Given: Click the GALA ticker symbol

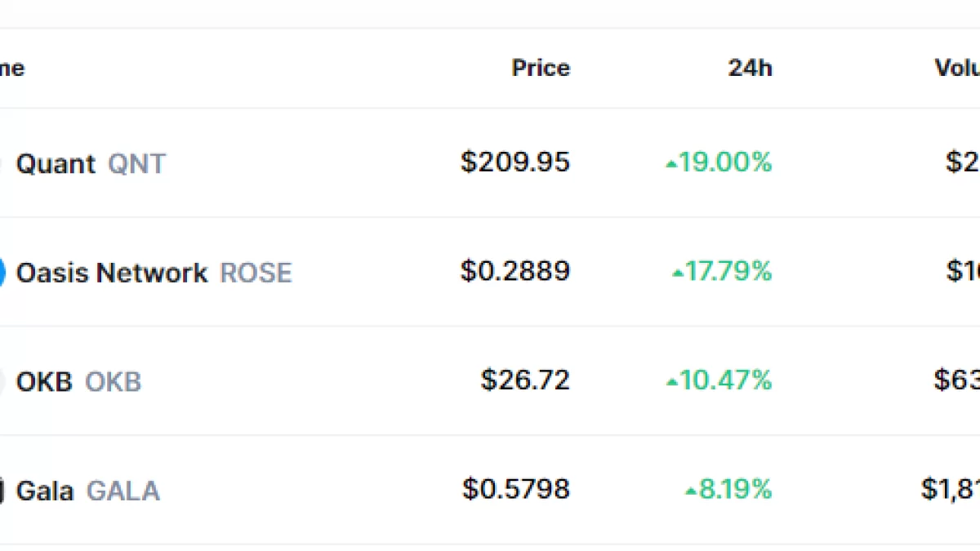Looking at the screenshot, I should (x=123, y=491).
